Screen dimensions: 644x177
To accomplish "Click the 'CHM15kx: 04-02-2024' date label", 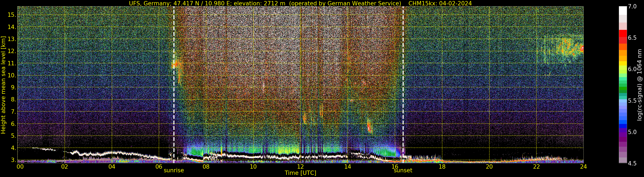I will (440, 3).
